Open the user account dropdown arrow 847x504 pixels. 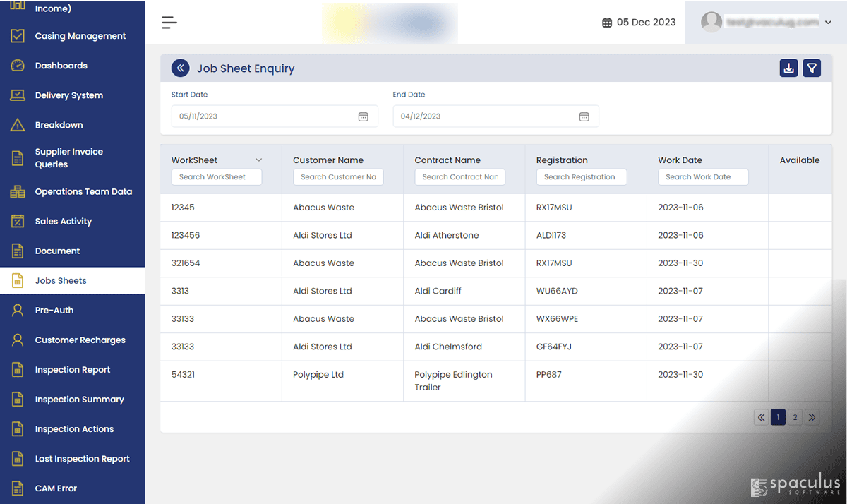click(x=828, y=23)
